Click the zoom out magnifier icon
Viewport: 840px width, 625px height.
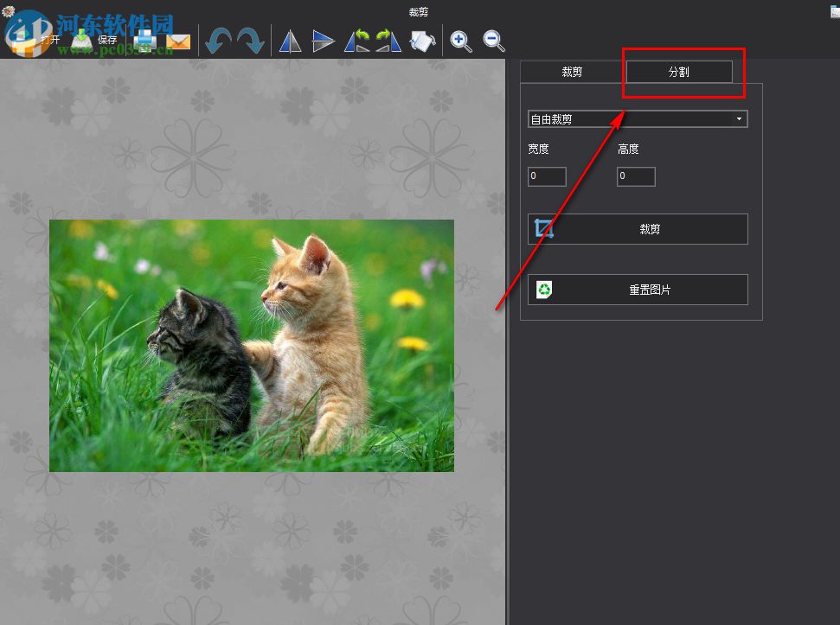click(x=493, y=41)
